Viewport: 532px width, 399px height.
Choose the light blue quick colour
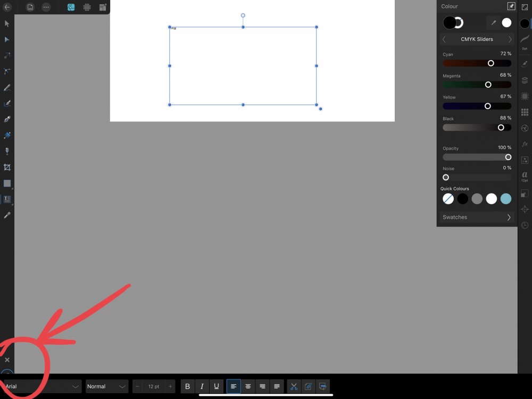click(506, 199)
